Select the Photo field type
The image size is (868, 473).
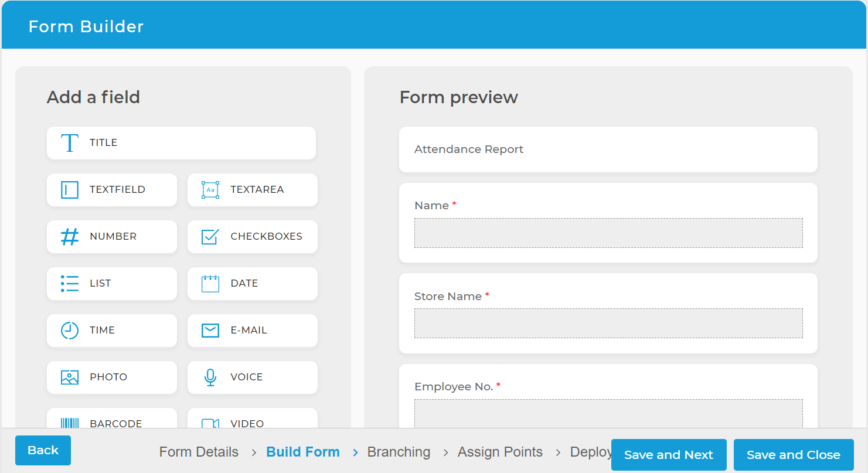[111, 377]
